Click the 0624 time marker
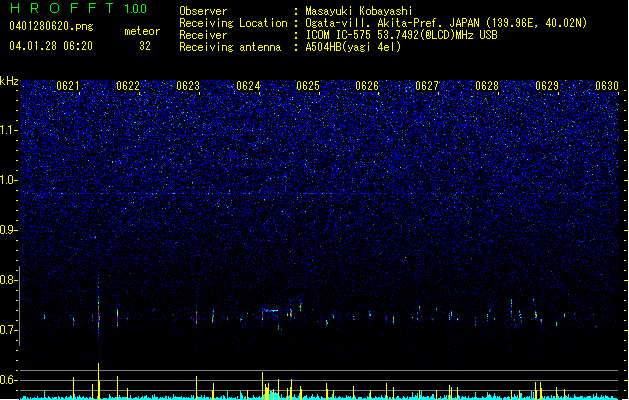The image size is (629, 400). (x=248, y=86)
